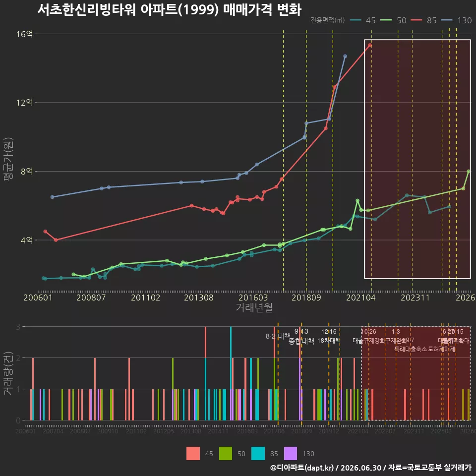The width and height of the screenshot is (476, 476).
Task: Click the green 50 legend swatch
Action: [x=226, y=454]
